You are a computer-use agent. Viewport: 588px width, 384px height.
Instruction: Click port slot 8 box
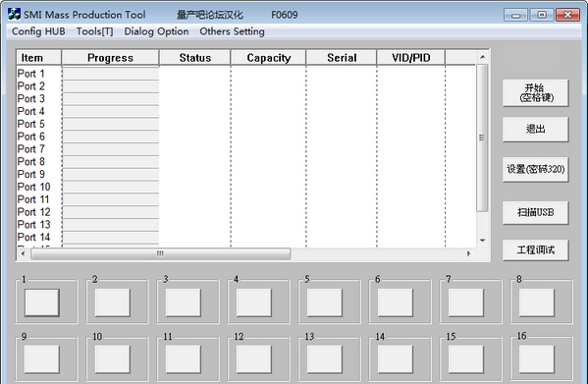pyautogui.click(x=537, y=302)
